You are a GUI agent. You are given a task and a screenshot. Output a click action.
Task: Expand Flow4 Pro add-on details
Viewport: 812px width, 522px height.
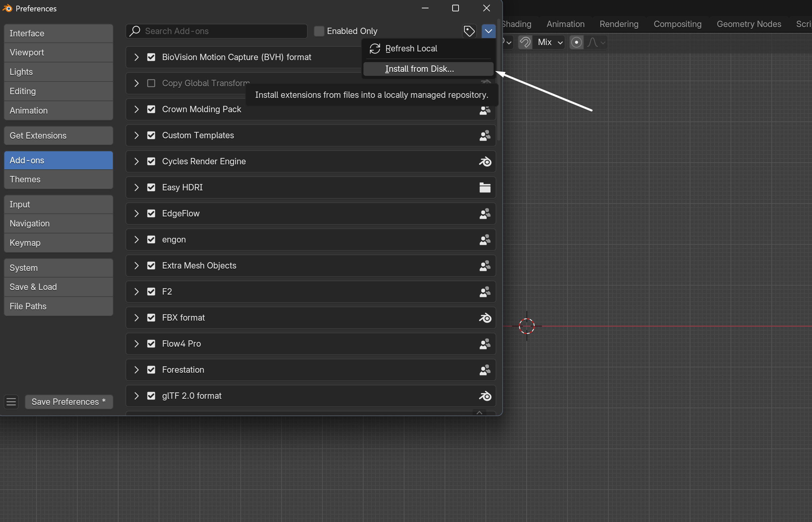click(136, 344)
